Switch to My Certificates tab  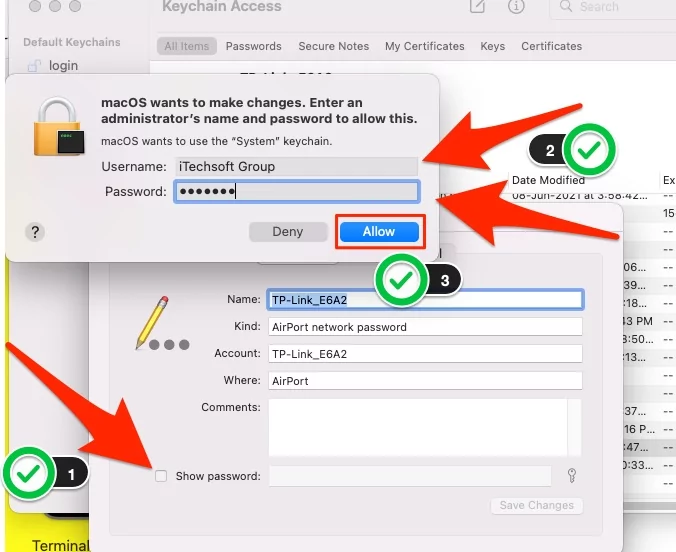pyautogui.click(x=425, y=46)
